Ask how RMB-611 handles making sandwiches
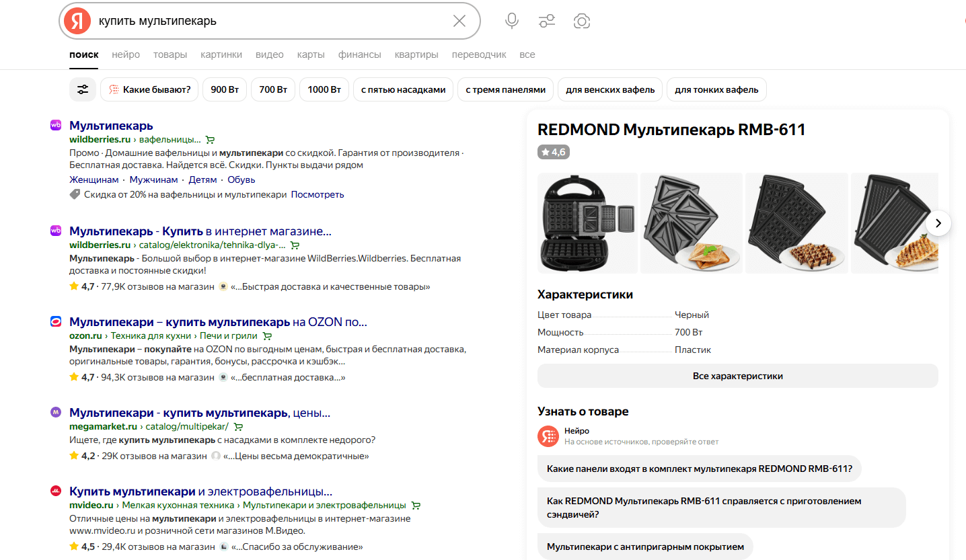The image size is (966, 560). [722, 508]
